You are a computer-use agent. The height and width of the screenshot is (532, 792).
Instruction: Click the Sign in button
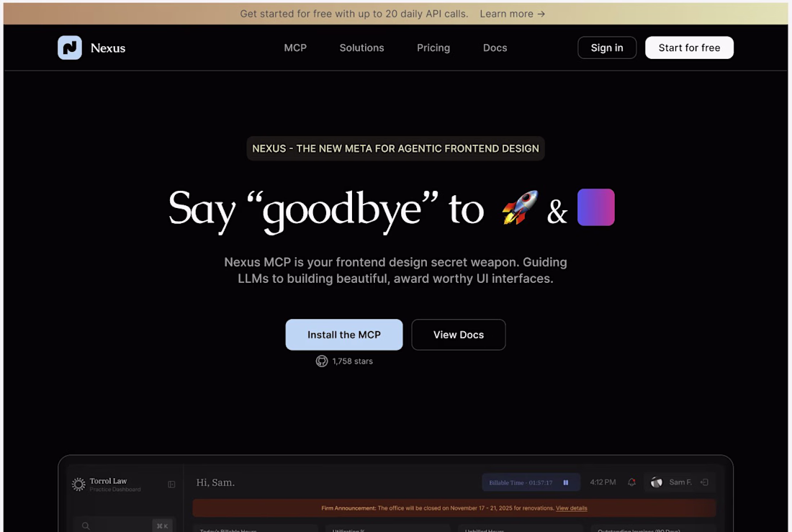(607, 48)
